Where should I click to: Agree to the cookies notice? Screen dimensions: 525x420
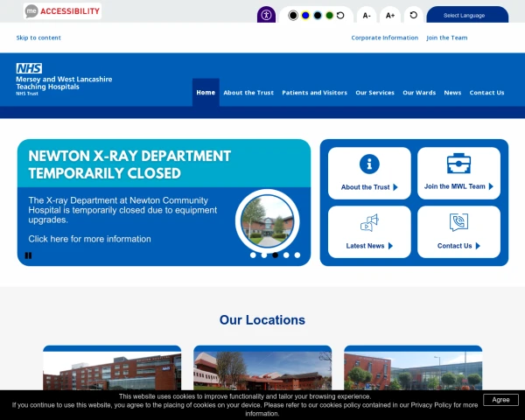500,400
